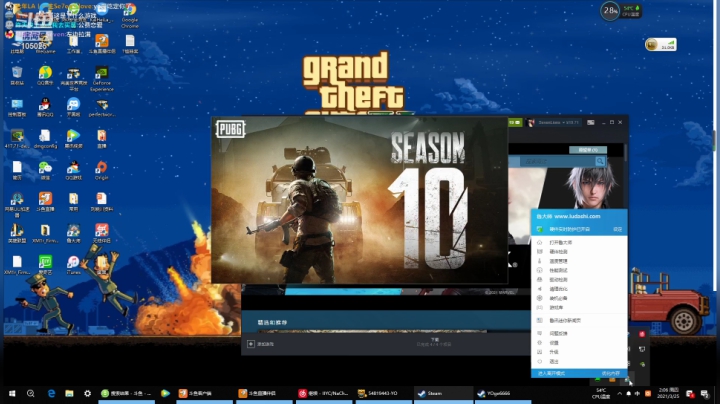Click the 中 input method tray indicator

click(x=637, y=393)
